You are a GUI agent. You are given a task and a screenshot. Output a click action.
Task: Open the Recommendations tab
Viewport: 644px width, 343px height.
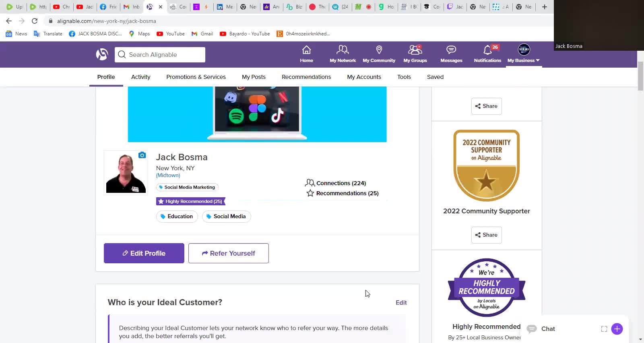pyautogui.click(x=306, y=77)
